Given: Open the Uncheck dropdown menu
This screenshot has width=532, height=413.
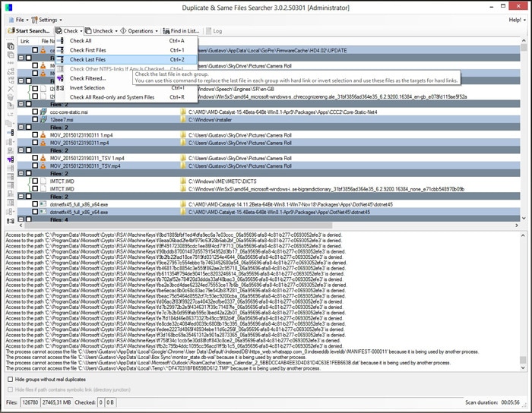Looking at the screenshot, I should point(98,31).
